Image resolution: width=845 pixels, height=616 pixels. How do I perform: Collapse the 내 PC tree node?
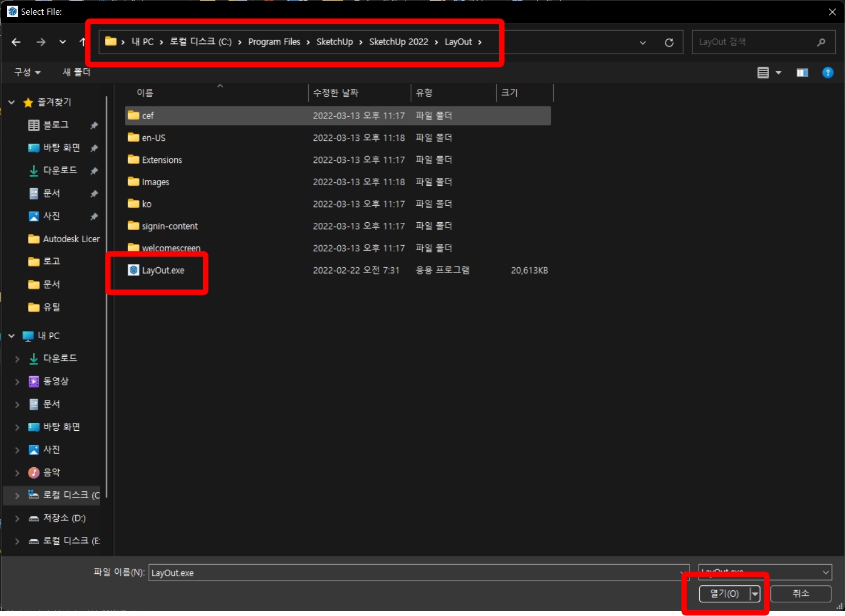11,336
